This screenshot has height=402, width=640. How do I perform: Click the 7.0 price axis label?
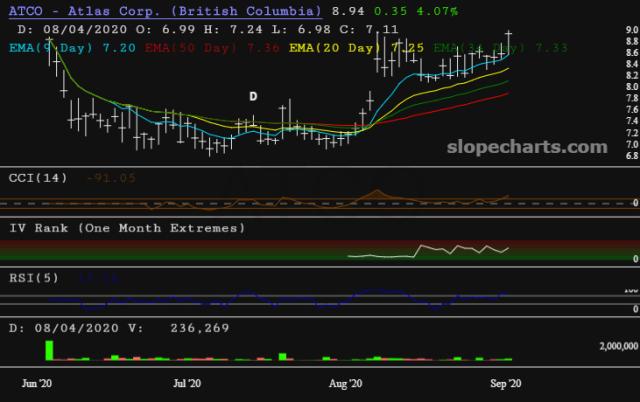[632, 144]
